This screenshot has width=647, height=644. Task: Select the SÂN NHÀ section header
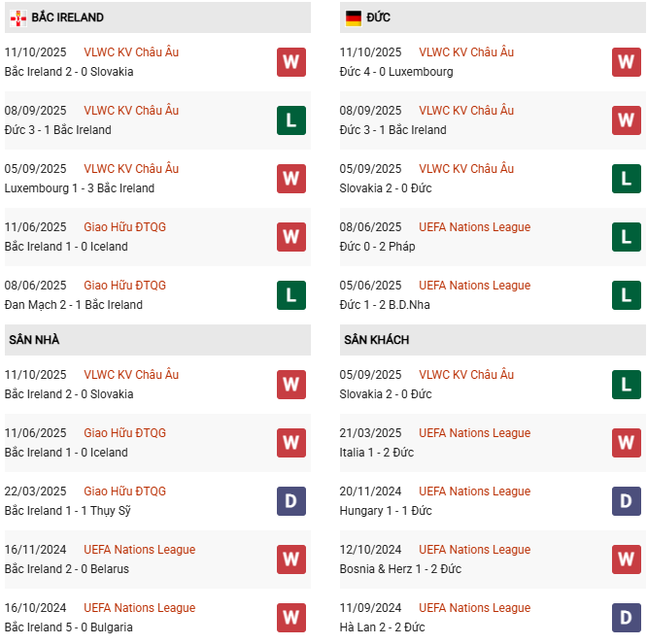coord(36,340)
